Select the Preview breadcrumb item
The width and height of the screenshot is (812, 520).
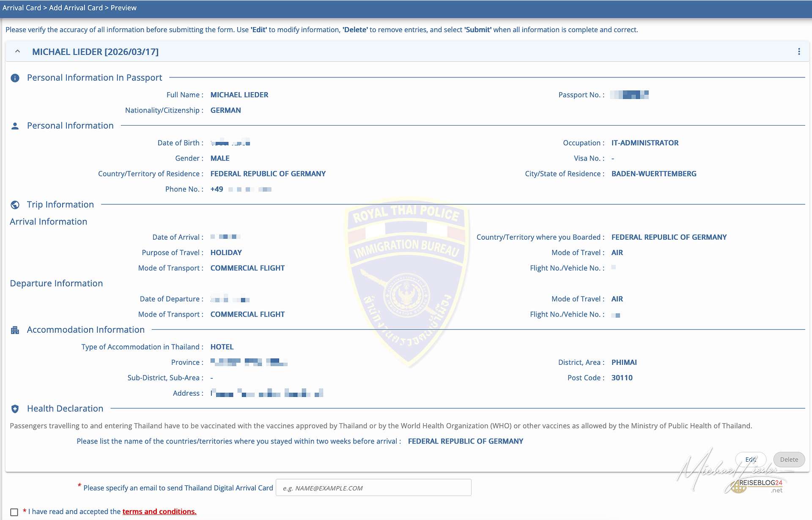click(x=123, y=8)
